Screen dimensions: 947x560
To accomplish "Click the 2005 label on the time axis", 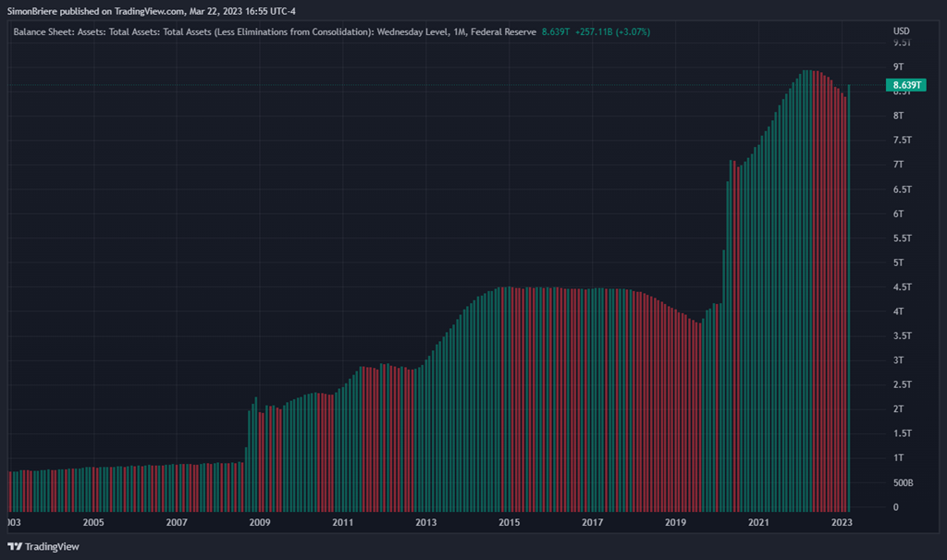I will point(93,522).
